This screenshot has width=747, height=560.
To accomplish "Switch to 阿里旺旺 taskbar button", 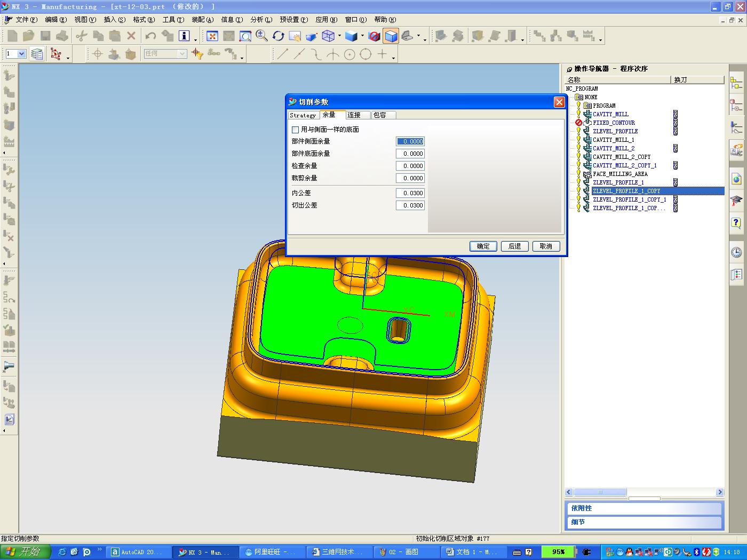I will coord(272,552).
